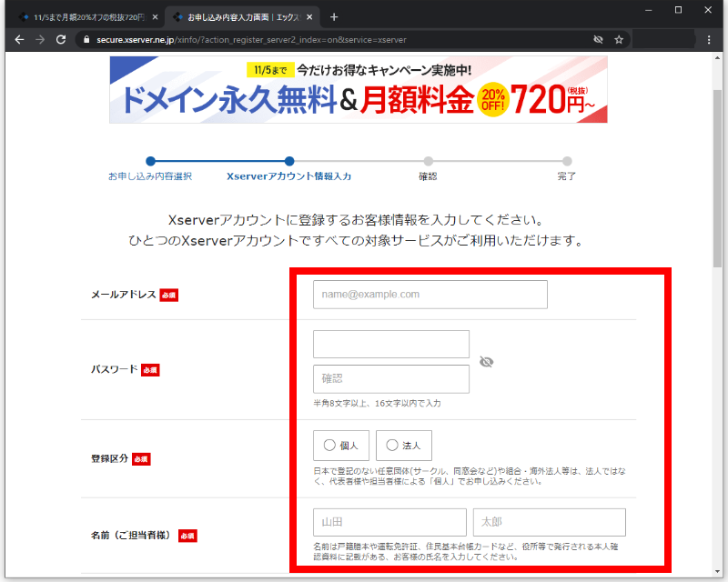Open the ドメイン永久無料 campaign banner
728x582 pixels.
359,90
